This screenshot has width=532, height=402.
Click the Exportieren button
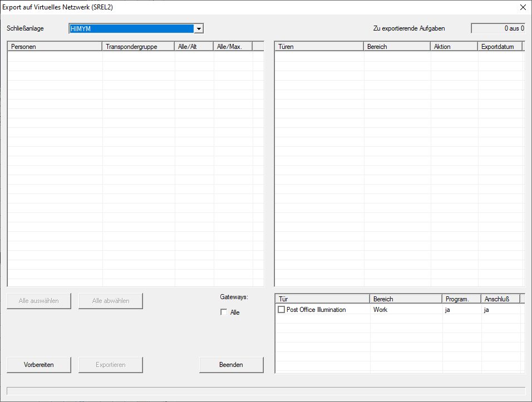(111, 365)
